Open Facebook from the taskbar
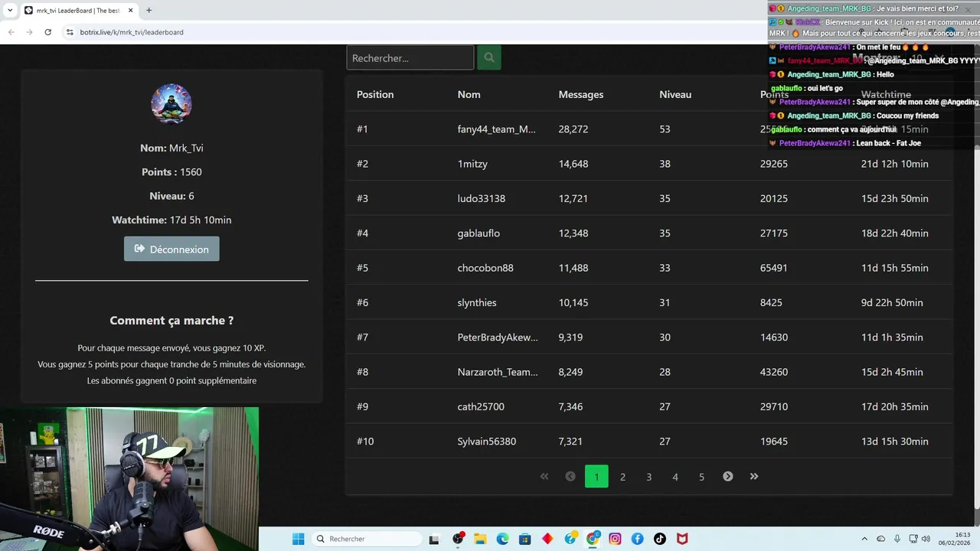The height and width of the screenshot is (551, 980). pyautogui.click(x=637, y=539)
